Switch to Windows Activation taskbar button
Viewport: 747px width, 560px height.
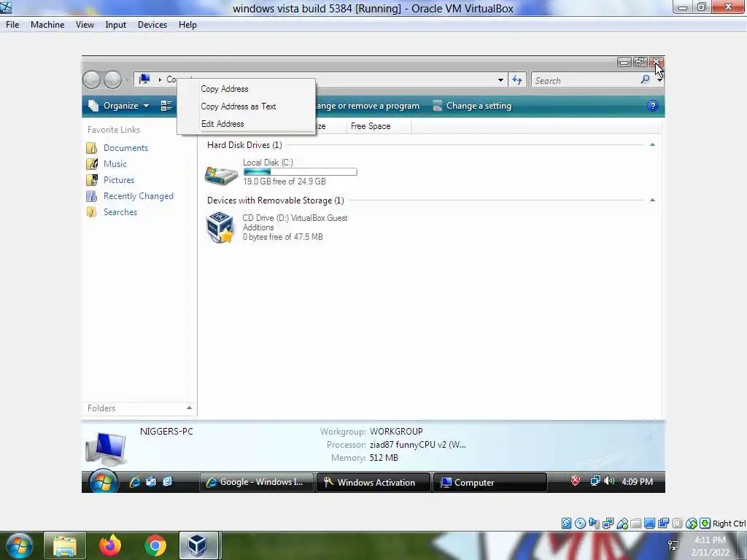[373, 482]
